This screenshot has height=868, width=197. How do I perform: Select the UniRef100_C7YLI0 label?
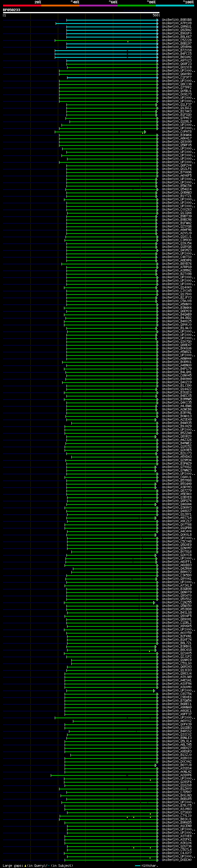176,815
